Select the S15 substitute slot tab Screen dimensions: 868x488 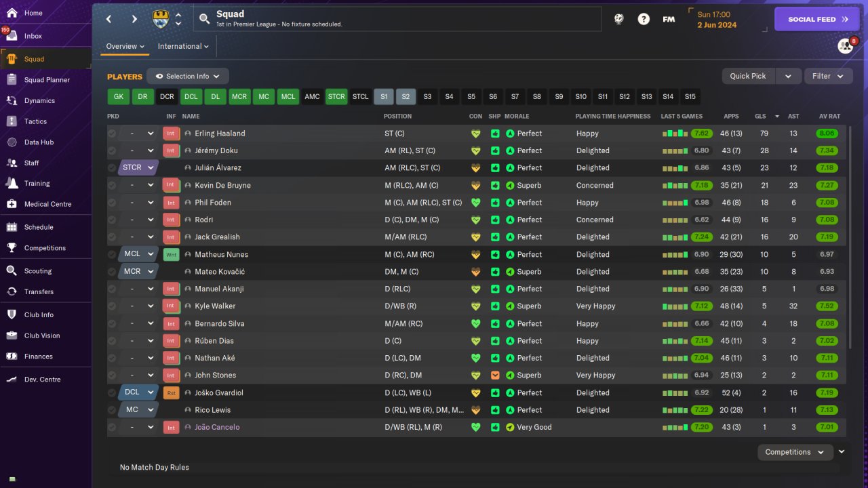[690, 97]
